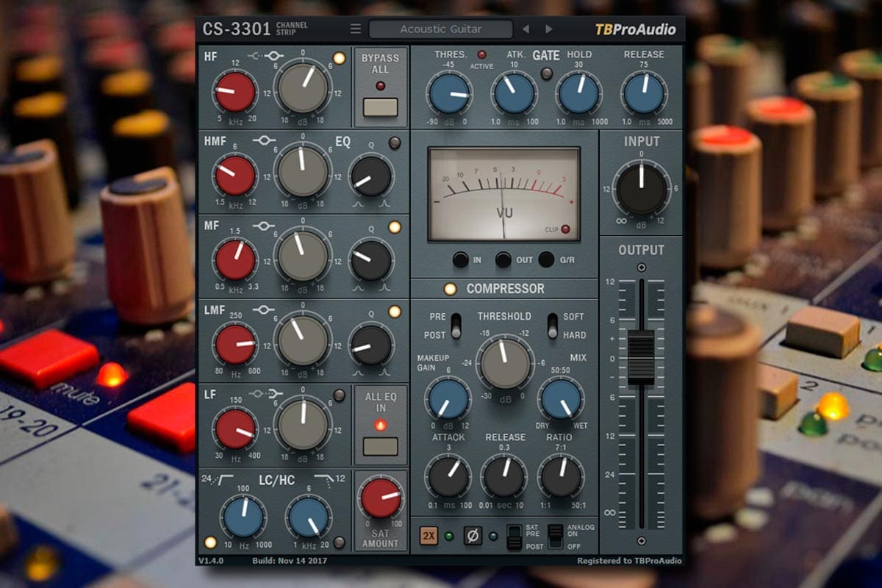882x588 pixels.
Task: Click the MF bell filter shape icon
Action: 265,226
